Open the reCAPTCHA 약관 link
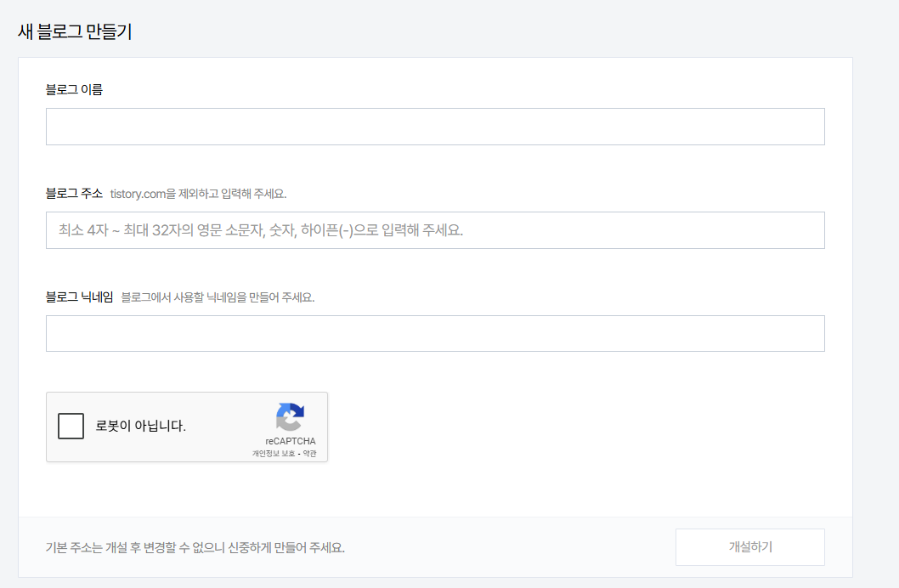 click(x=308, y=453)
